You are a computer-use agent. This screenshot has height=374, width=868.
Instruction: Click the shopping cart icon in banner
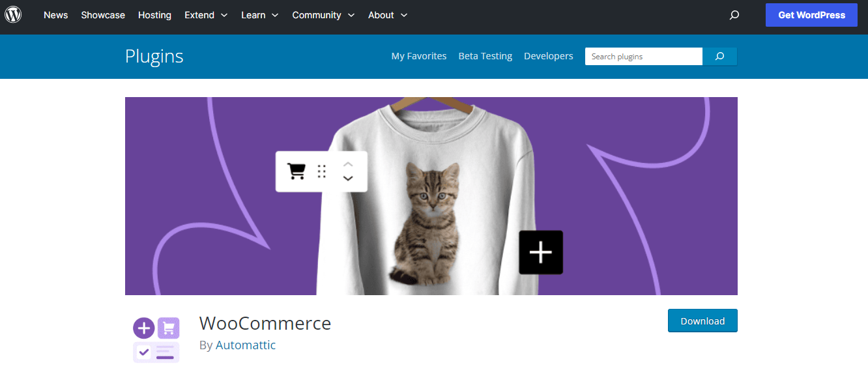pyautogui.click(x=297, y=171)
